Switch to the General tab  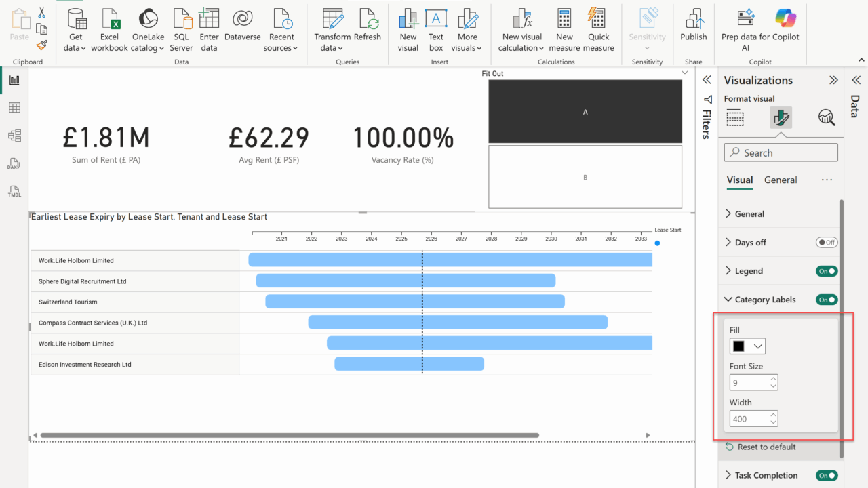(781, 180)
